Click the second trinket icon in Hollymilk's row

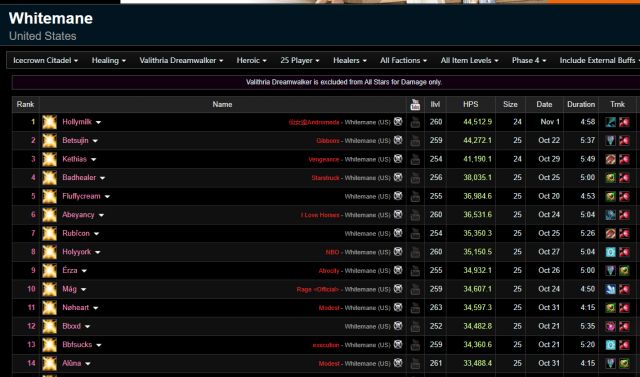(624, 122)
